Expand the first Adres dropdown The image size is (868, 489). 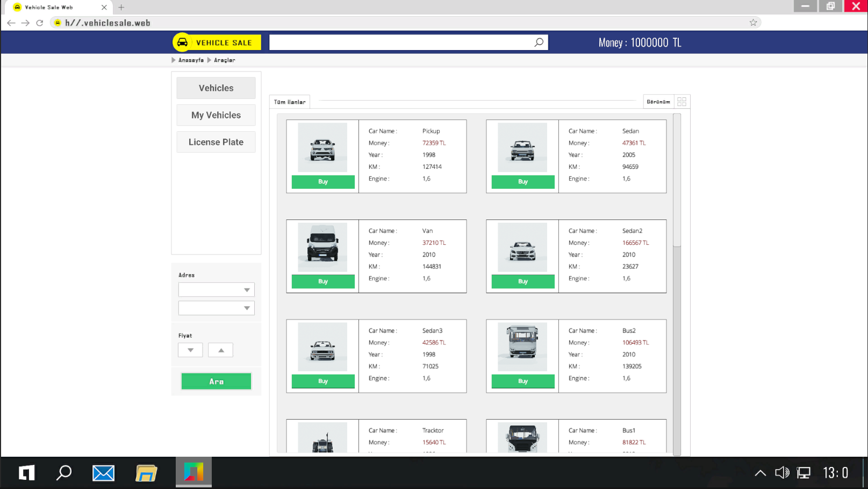pyautogui.click(x=216, y=289)
